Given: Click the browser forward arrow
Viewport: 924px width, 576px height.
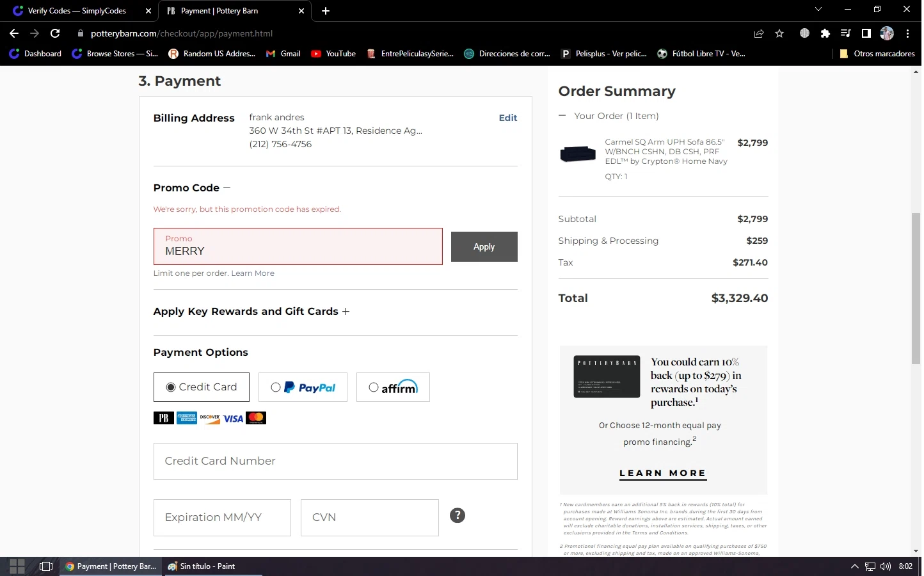Looking at the screenshot, I should (35, 33).
